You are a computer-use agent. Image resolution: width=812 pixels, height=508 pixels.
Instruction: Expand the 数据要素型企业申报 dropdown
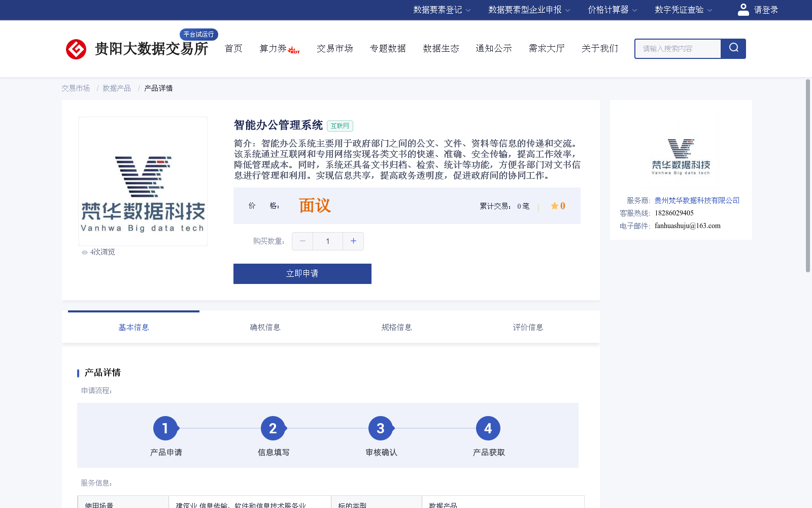pos(529,10)
